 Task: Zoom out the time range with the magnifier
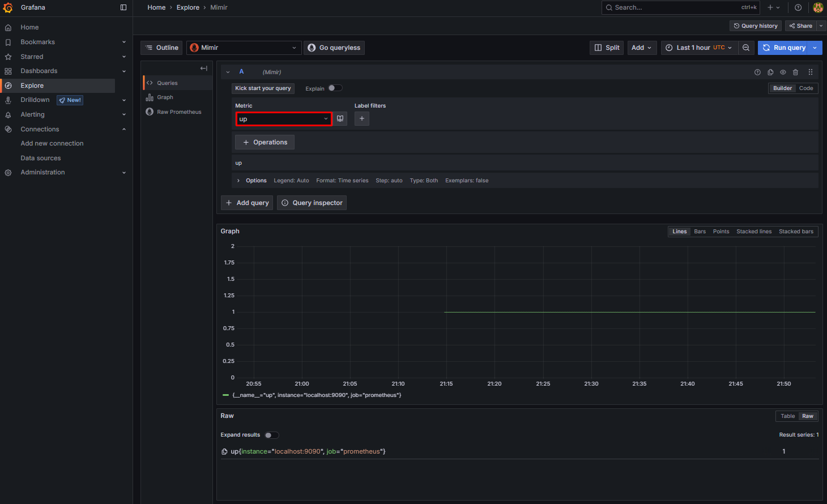747,48
